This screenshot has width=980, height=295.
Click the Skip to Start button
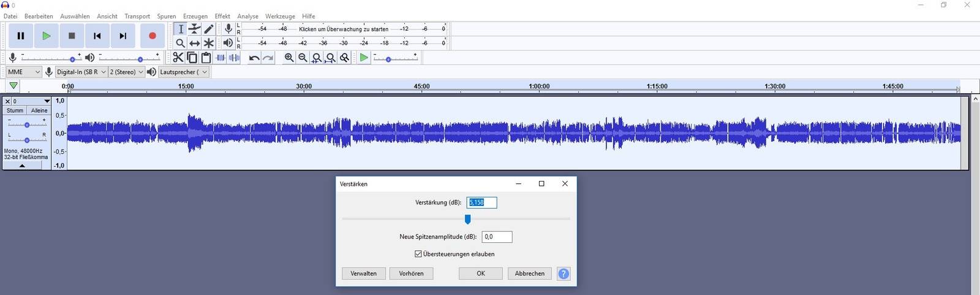coord(97,36)
